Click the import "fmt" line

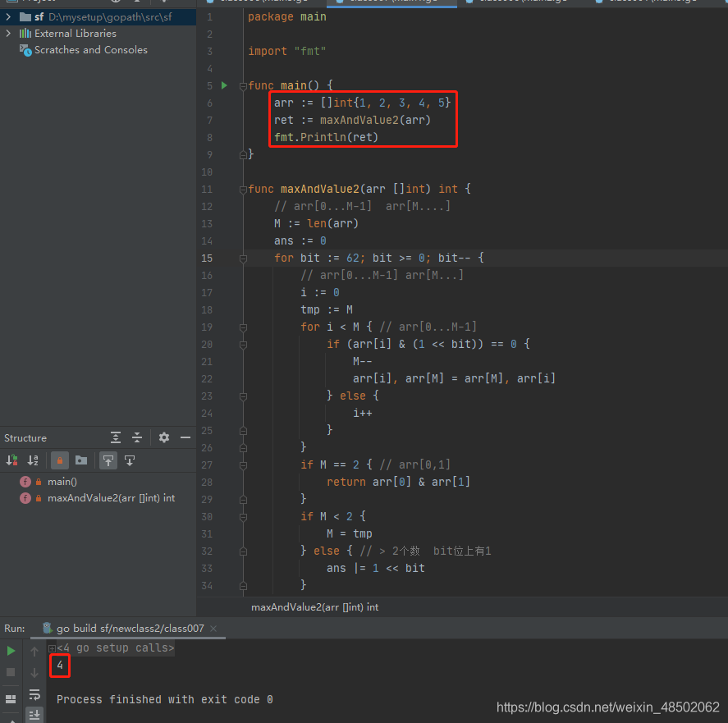287,51
